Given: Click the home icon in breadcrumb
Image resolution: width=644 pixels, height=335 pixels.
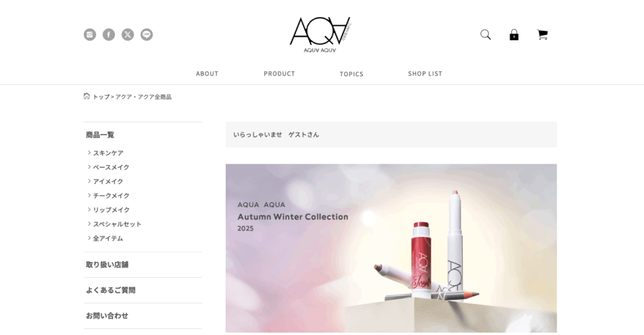Looking at the screenshot, I should point(87,96).
